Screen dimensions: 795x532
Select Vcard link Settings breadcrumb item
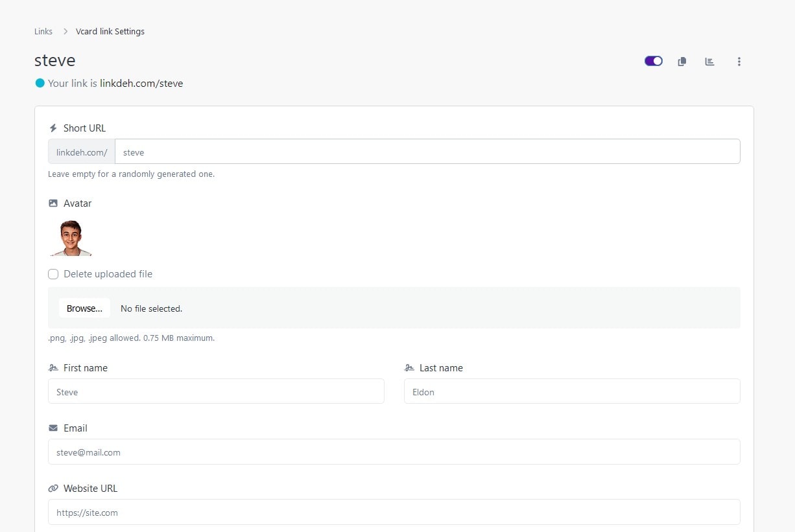click(x=110, y=31)
